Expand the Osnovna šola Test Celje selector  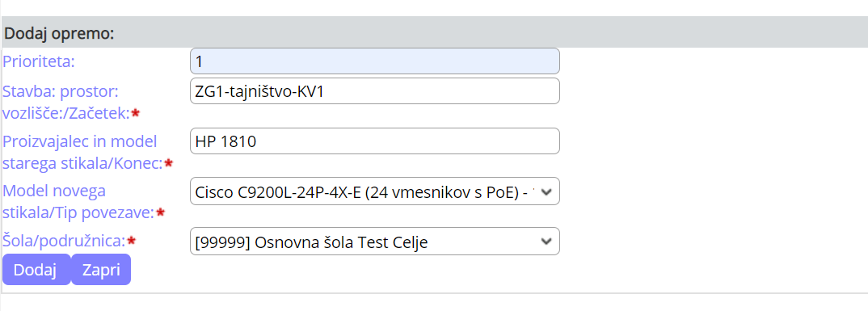375,242
